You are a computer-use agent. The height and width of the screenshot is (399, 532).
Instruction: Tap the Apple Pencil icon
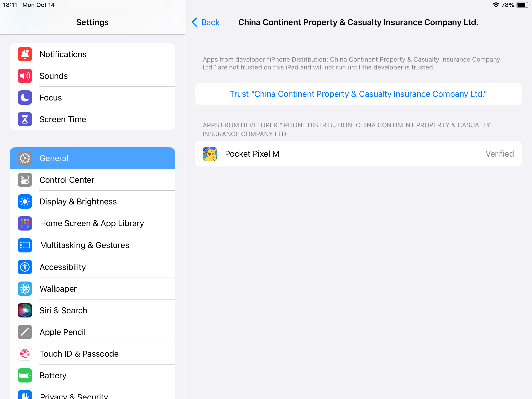pos(25,332)
